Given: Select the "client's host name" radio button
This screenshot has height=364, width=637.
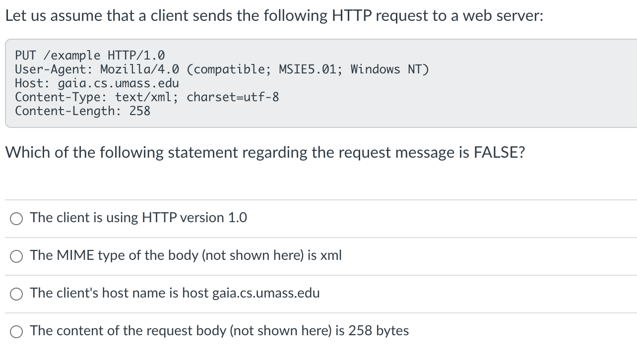Looking at the screenshot, I should [16, 294].
